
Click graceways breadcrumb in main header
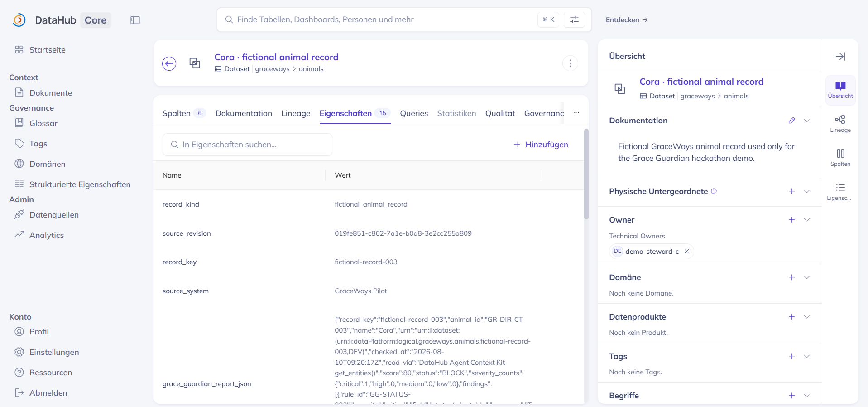272,69
